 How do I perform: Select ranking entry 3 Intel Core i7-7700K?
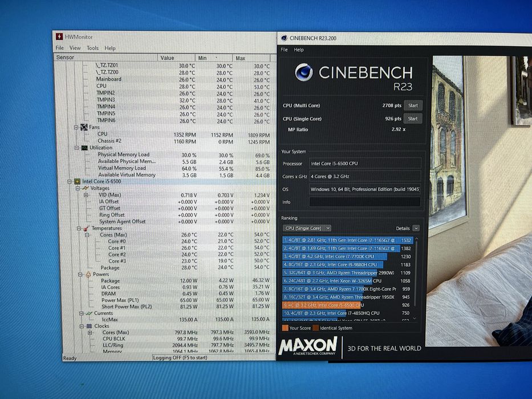[x=347, y=256]
